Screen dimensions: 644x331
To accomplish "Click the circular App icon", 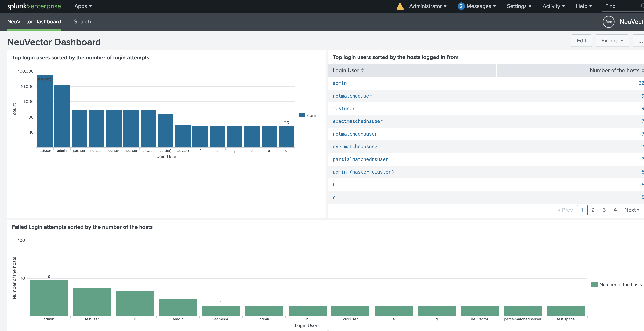I will 609,21.
